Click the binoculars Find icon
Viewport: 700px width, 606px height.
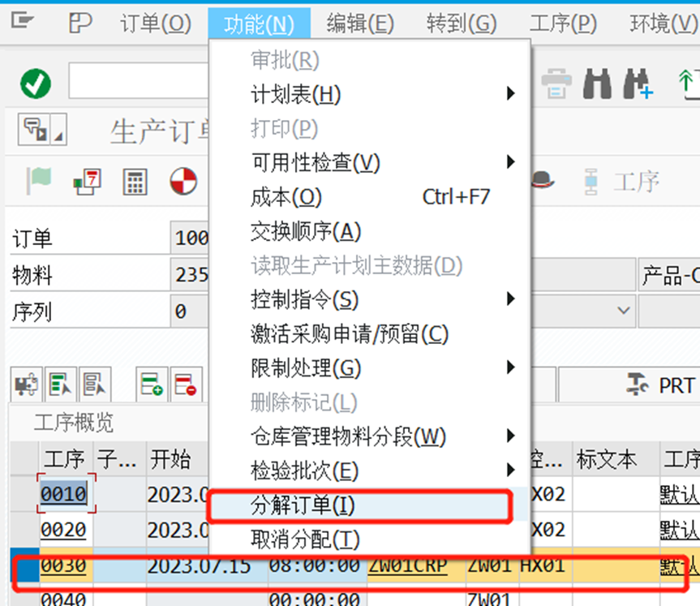point(597,84)
